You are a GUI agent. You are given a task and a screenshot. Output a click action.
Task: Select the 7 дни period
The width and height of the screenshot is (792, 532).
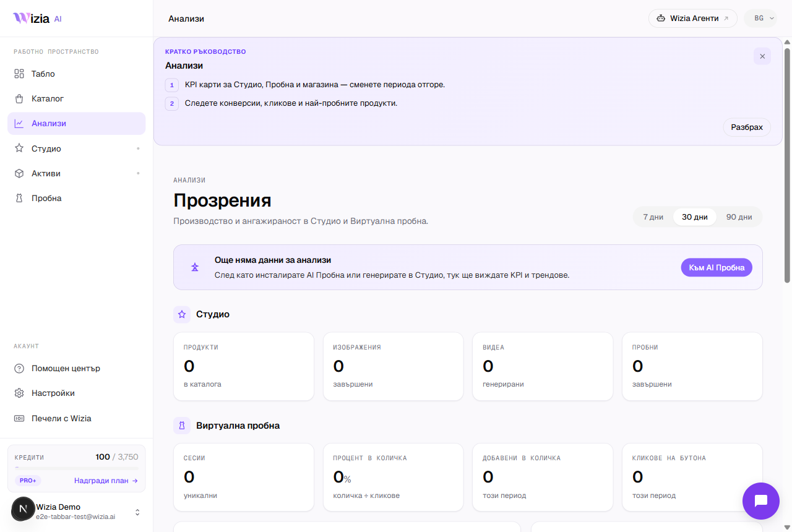tap(653, 217)
